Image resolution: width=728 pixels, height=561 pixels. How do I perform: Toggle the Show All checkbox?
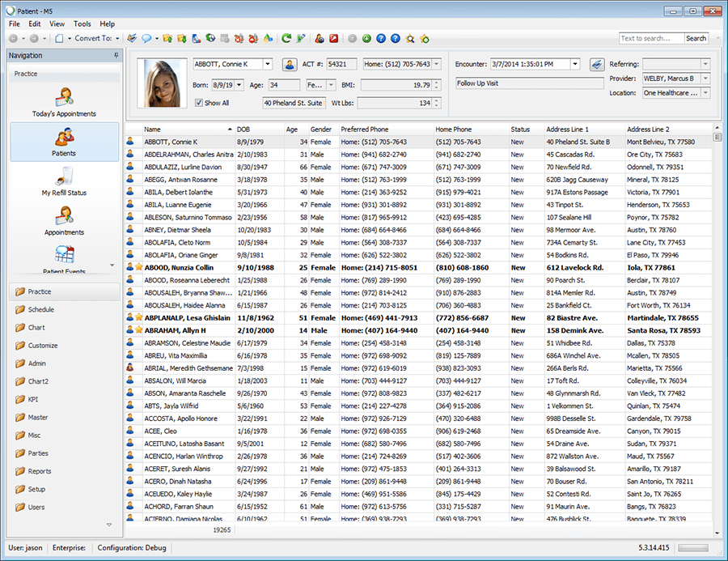tap(199, 103)
